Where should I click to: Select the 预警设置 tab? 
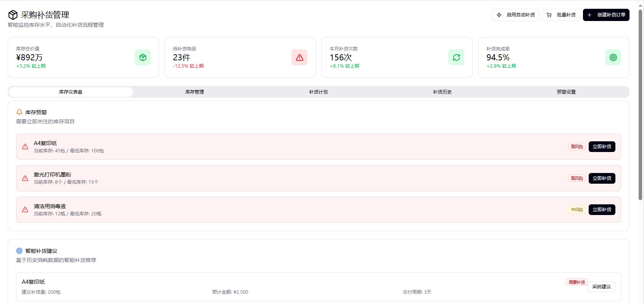[x=566, y=92]
